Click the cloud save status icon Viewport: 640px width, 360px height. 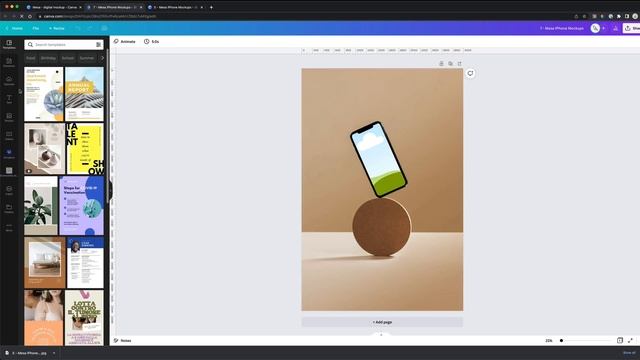(104, 28)
